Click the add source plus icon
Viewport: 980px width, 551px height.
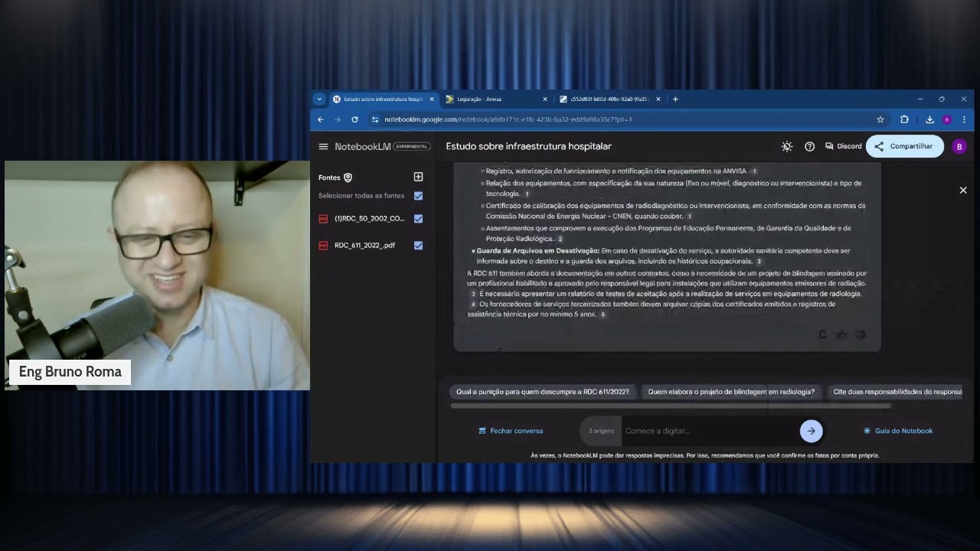click(x=418, y=177)
